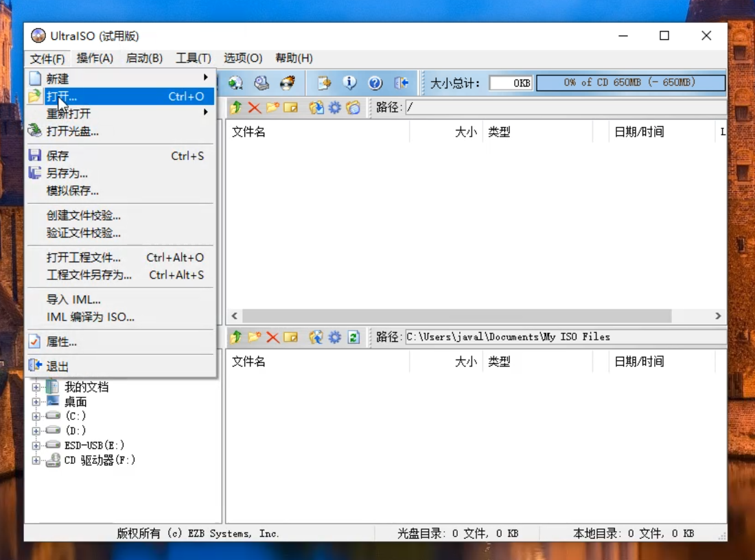
Task: Expand the ESD-USB(E:) tree node
Action: (36, 445)
